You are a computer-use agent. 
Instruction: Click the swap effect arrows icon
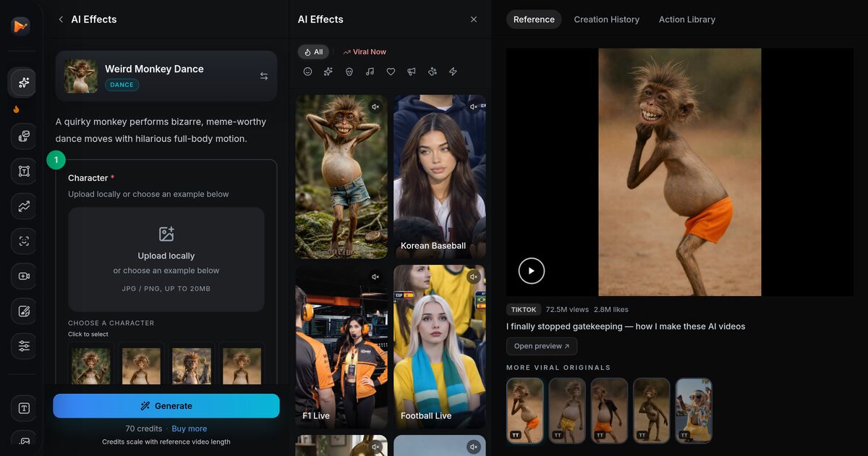pos(264,76)
